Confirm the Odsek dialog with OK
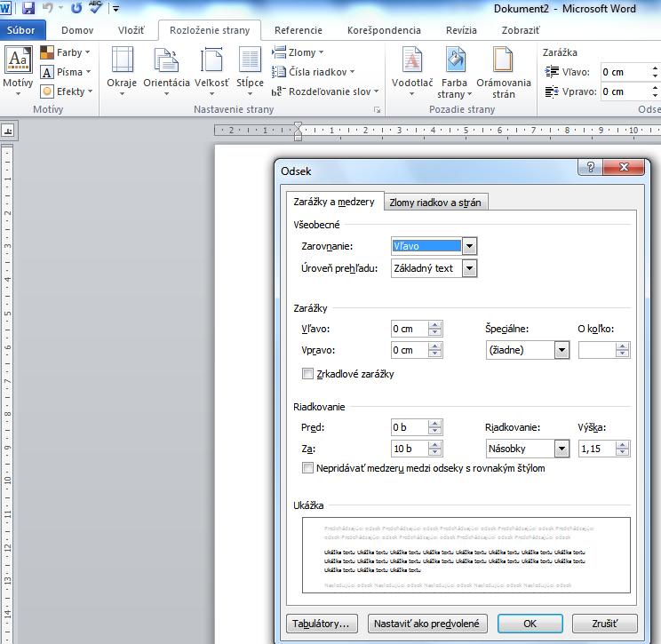The image size is (661, 644). click(x=530, y=624)
